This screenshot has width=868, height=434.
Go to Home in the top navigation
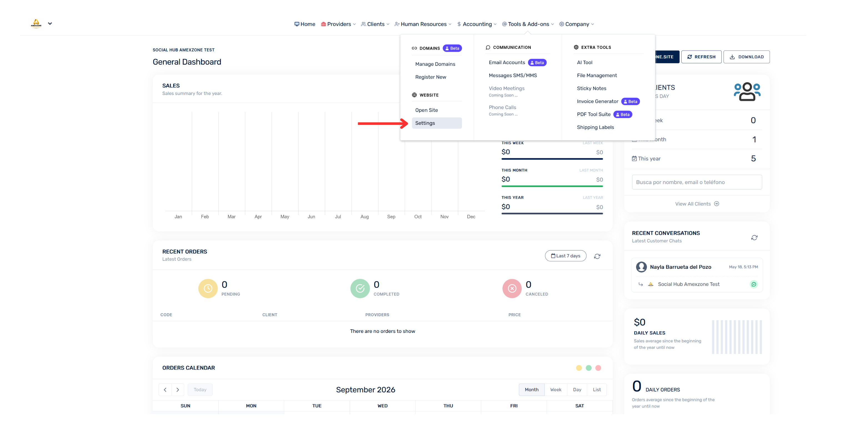click(x=305, y=24)
